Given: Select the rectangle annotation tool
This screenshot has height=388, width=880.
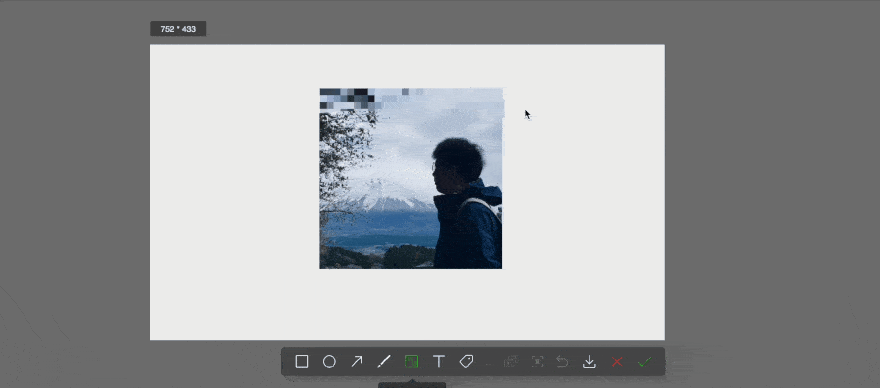Looking at the screenshot, I should point(302,362).
